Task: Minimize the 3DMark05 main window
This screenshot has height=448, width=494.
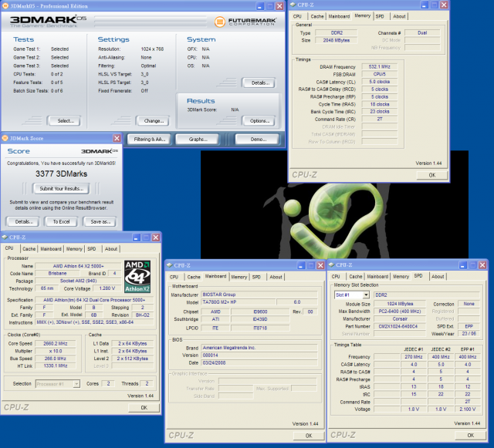Action: 260,6
